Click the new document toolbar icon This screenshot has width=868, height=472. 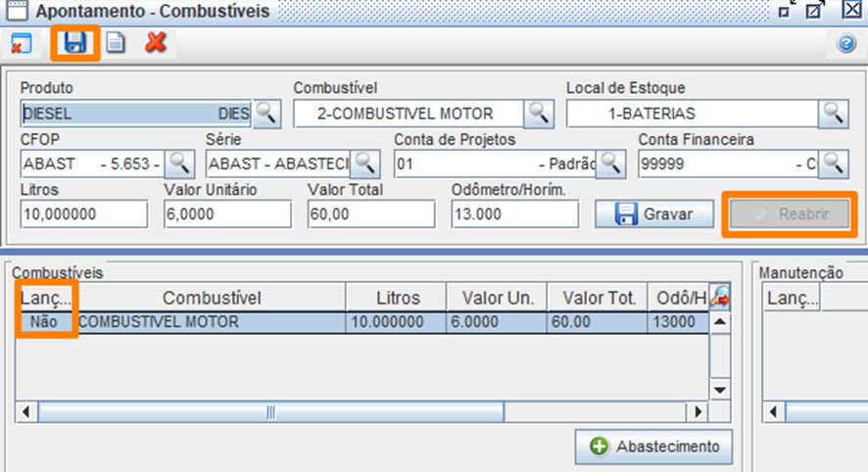[116, 43]
